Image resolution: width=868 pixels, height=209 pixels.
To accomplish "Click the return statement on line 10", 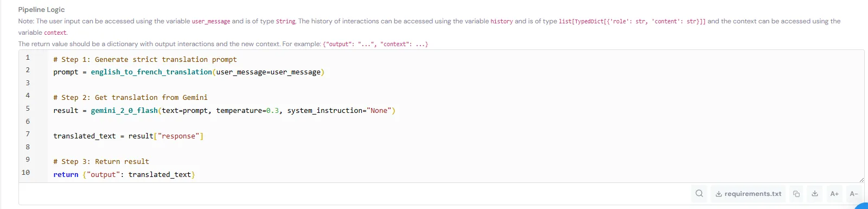I will coord(124,175).
